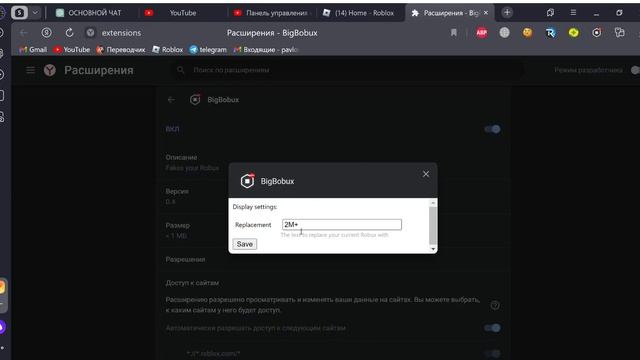The image size is (640, 360).
Task: Toggle automatic site access switch
Action: (492, 328)
